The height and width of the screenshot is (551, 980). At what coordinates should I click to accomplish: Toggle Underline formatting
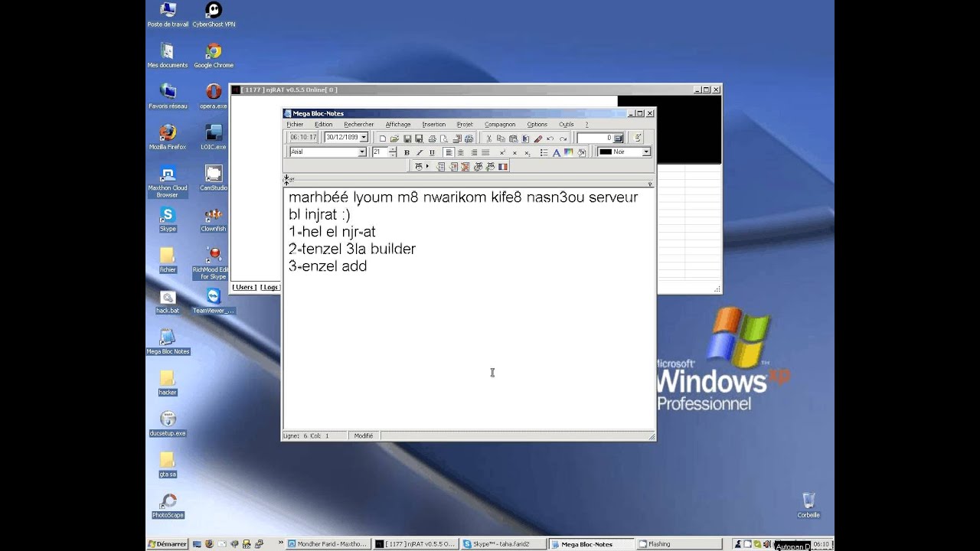tap(432, 152)
